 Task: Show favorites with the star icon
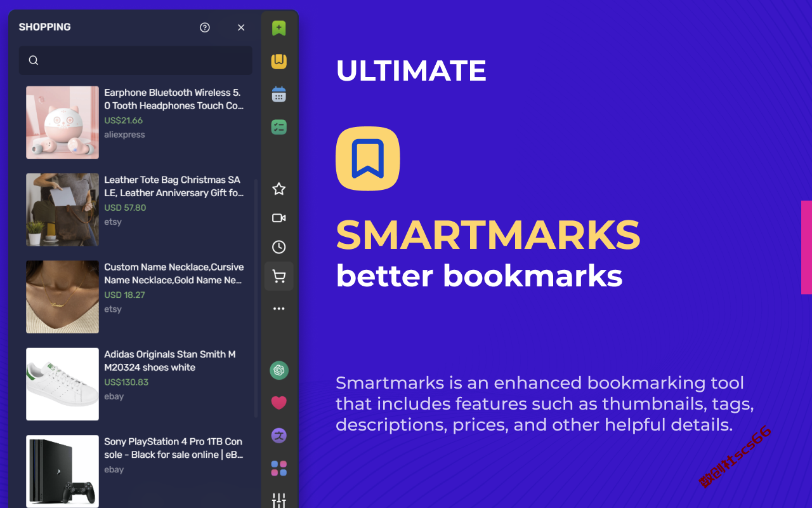pos(279,189)
